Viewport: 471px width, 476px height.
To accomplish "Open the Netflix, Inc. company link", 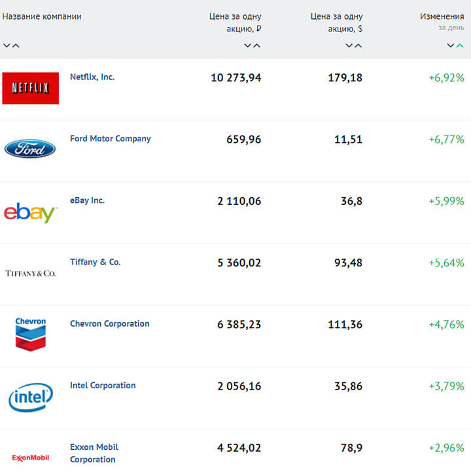I will point(92,77).
